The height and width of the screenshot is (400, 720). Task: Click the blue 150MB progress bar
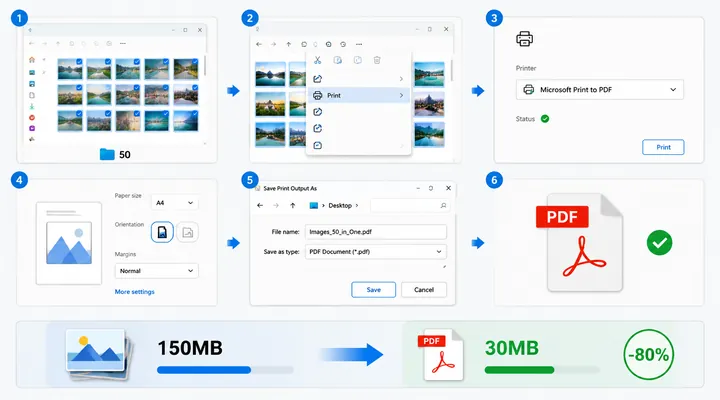coord(225,370)
